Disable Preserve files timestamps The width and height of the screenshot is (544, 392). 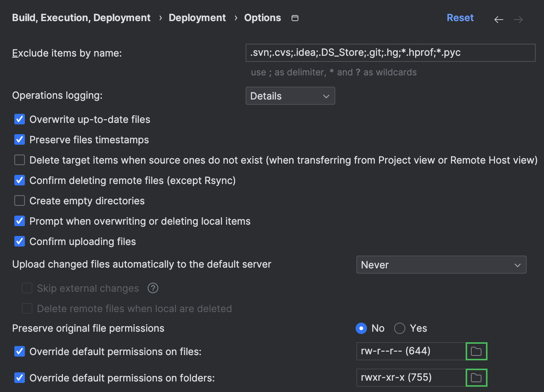click(x=19, y=139)
